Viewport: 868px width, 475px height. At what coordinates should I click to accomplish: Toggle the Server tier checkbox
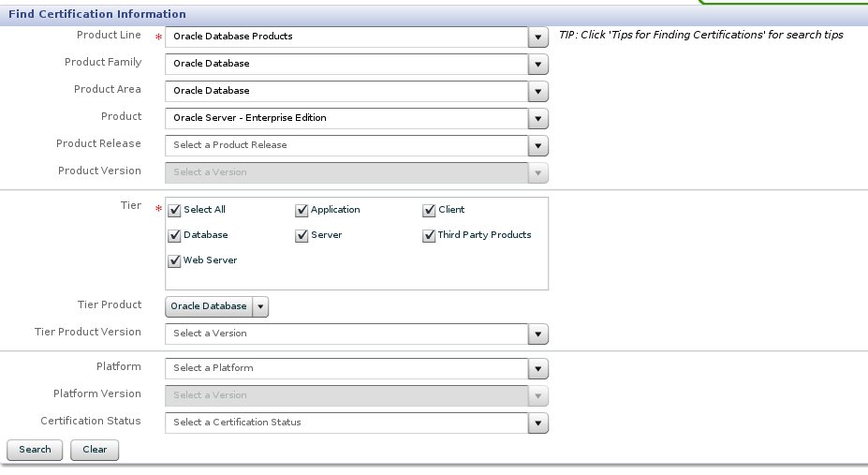[x=302, y=236]
